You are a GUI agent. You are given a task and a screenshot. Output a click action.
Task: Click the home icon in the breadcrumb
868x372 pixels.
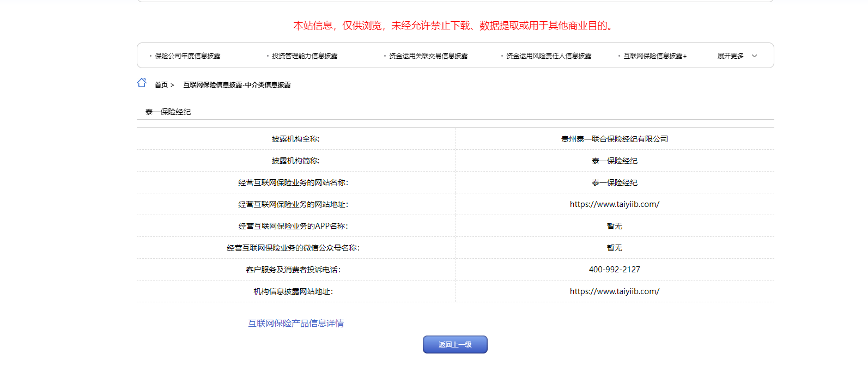click(x=142, y=83)
